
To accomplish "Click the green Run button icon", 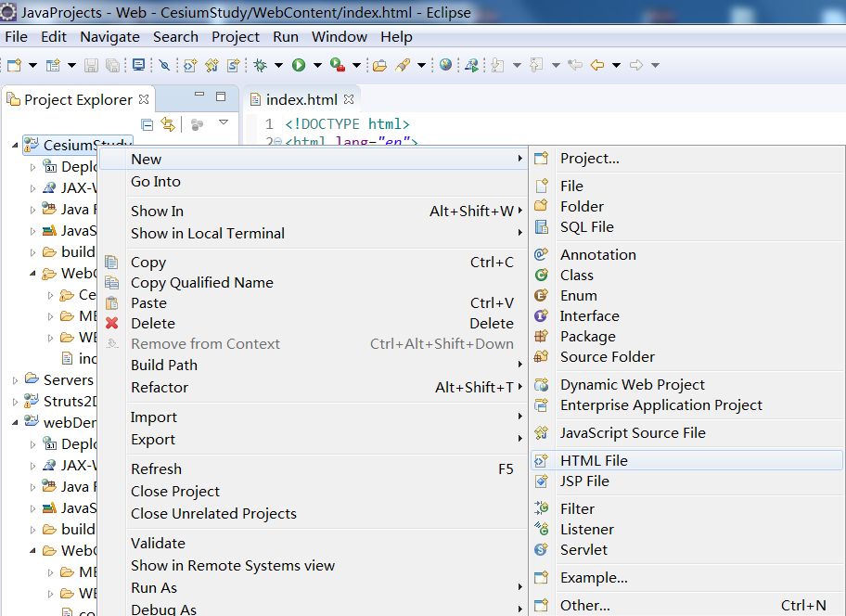I will [299, 65].
